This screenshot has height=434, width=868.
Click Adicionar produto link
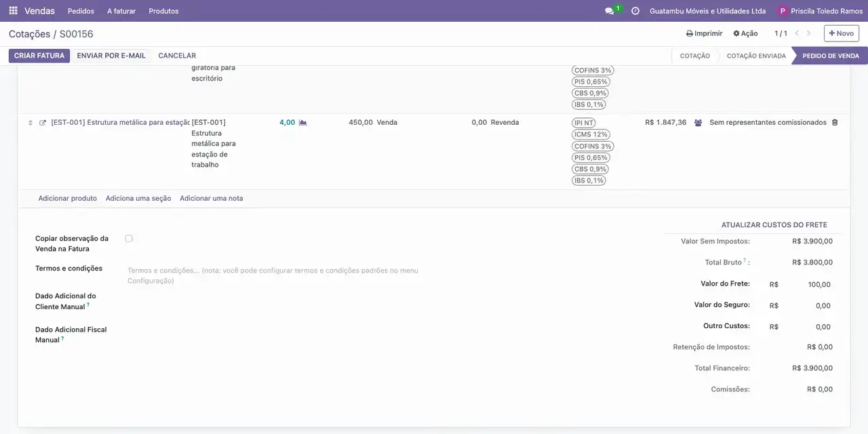(67, 199)
